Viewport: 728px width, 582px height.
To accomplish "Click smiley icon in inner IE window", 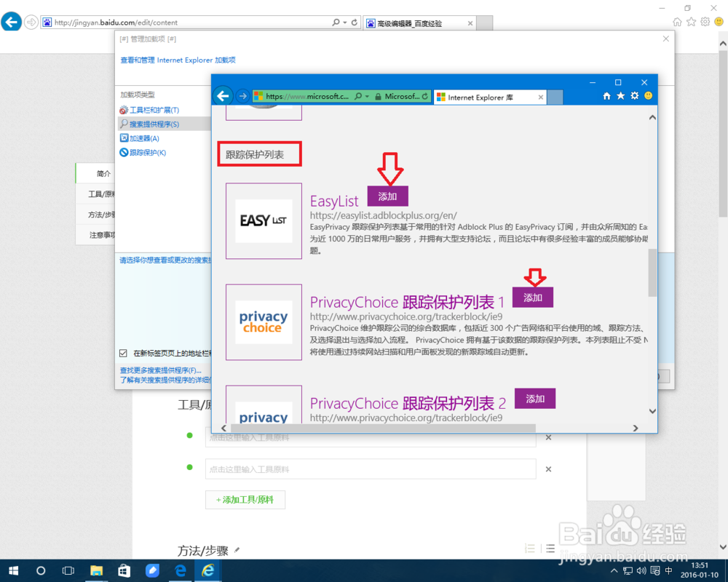I will (648, 96).
